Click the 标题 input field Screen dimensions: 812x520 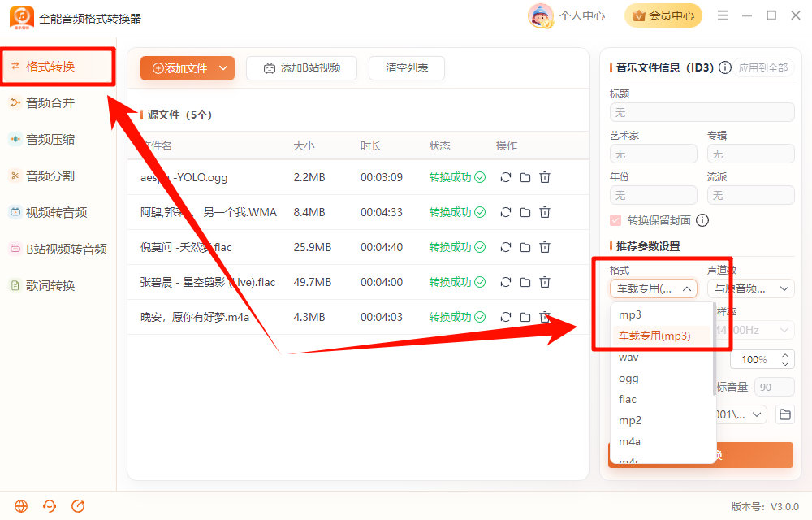click(x=702, y=112)
